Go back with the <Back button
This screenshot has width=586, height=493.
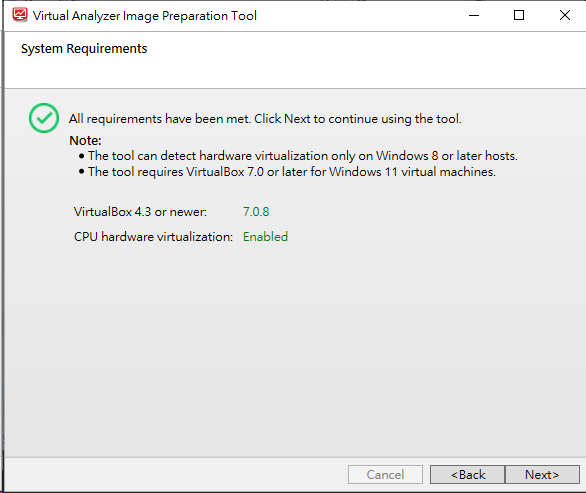468,474
